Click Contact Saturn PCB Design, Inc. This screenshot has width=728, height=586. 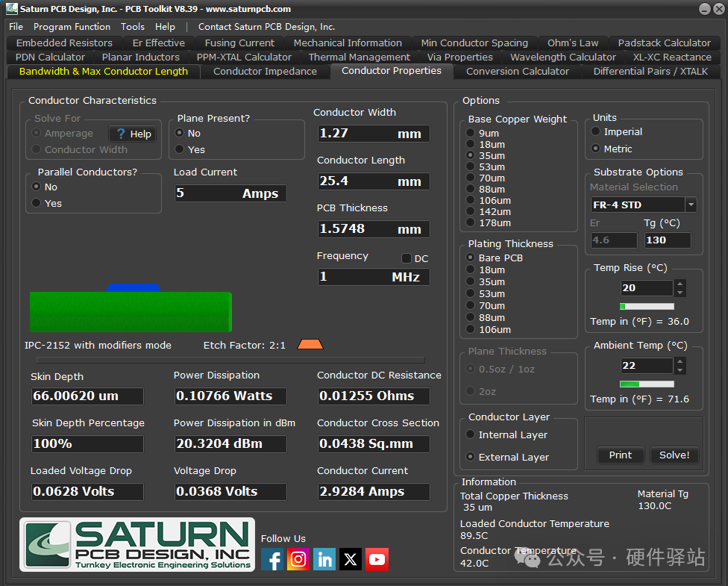[x=266, y=26]
